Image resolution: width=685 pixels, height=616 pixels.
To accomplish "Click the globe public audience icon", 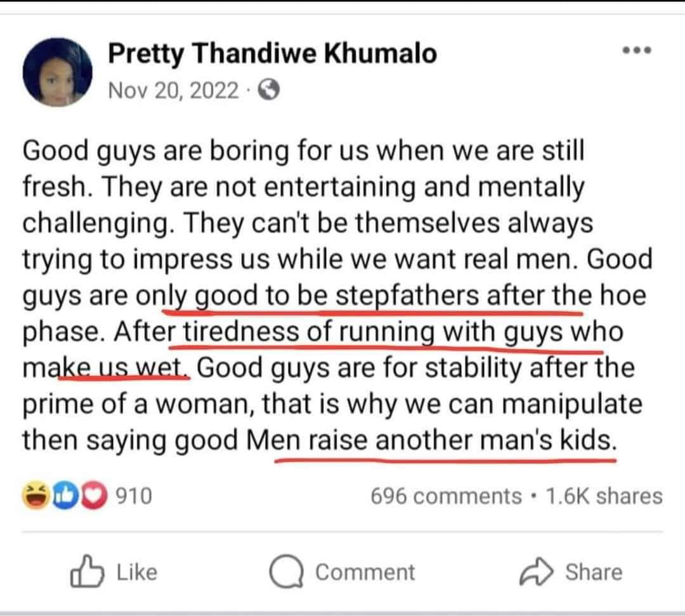I will point(270,91).
